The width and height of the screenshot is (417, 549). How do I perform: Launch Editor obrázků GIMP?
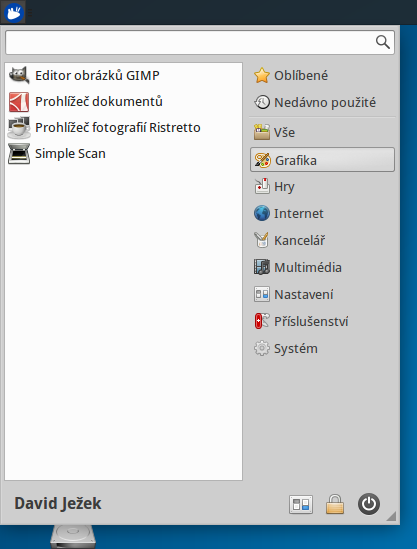coord(123,75)
